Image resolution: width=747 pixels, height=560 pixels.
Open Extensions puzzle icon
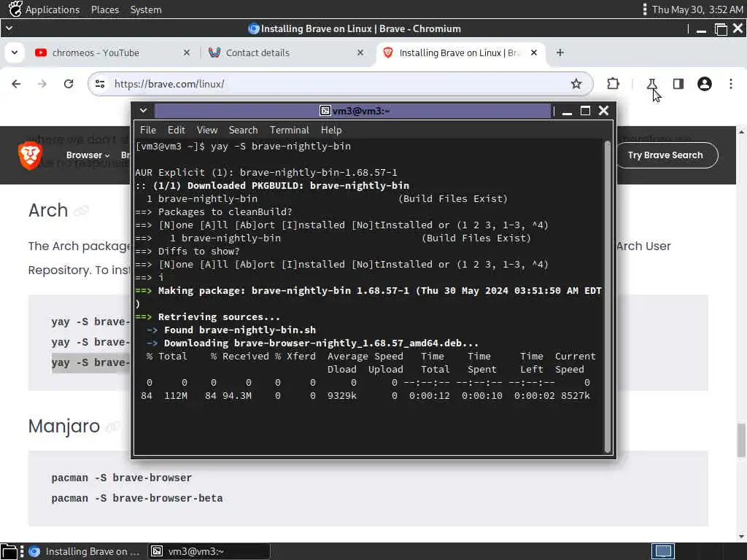(613, 84)
